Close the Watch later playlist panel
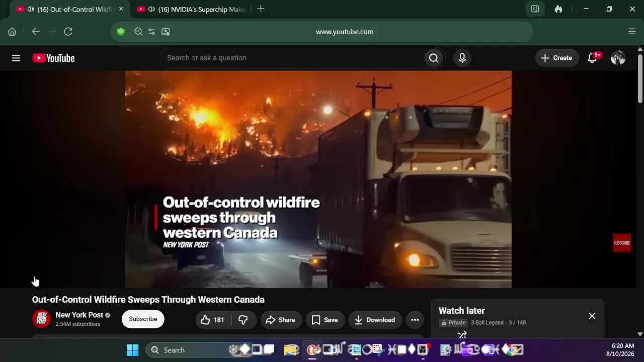The width and height of the screenshot is (644, 362). click(x=592, y=316)
